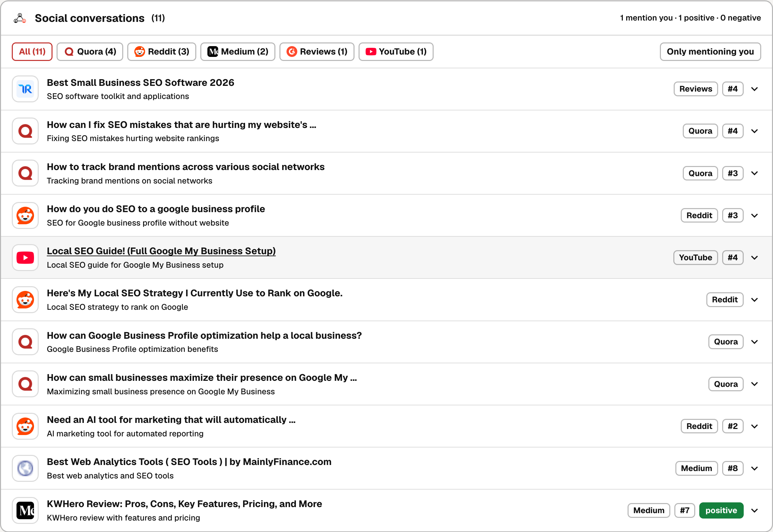Viewport: 773px width, 532px height.
Task: Click Reddit icon beside 'My Local SEO Strategy' row
Action: 25,300
